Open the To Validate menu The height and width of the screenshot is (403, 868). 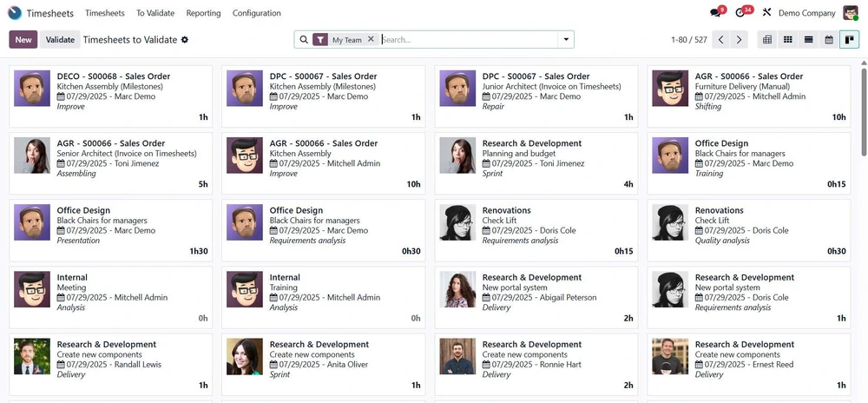[x=155, y=13]
